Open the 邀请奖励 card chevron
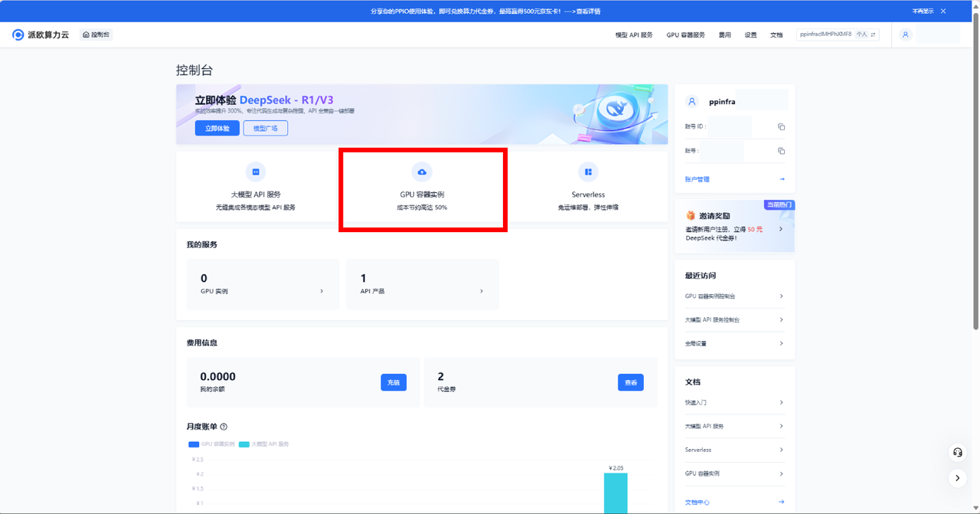Screen dimensions: 980x514 coord(781,228)
